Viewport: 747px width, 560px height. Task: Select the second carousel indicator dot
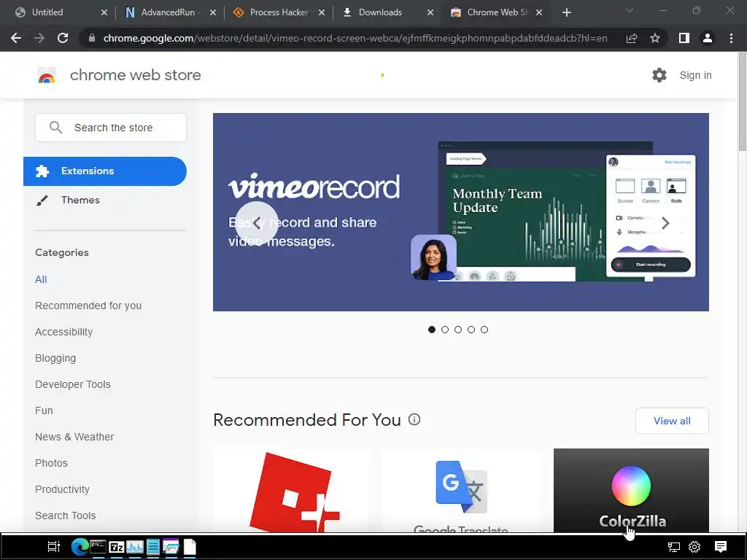[x=445, y=330]
